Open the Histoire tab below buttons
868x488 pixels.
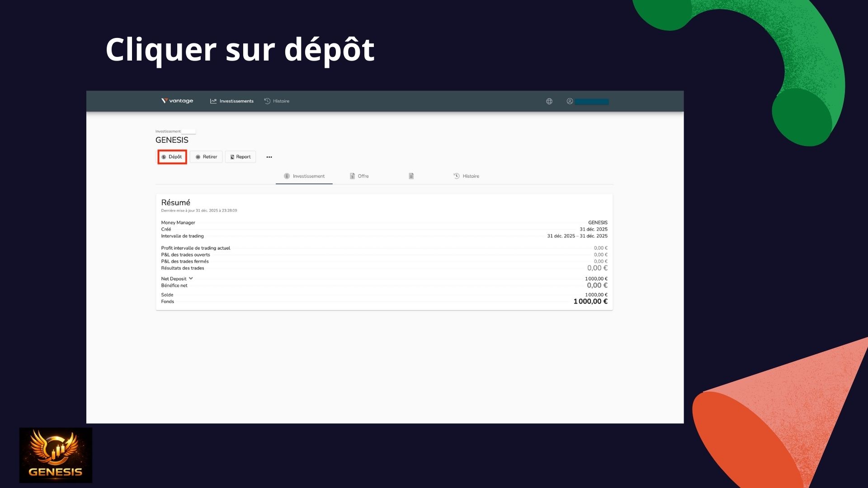(x=471, y=176)
